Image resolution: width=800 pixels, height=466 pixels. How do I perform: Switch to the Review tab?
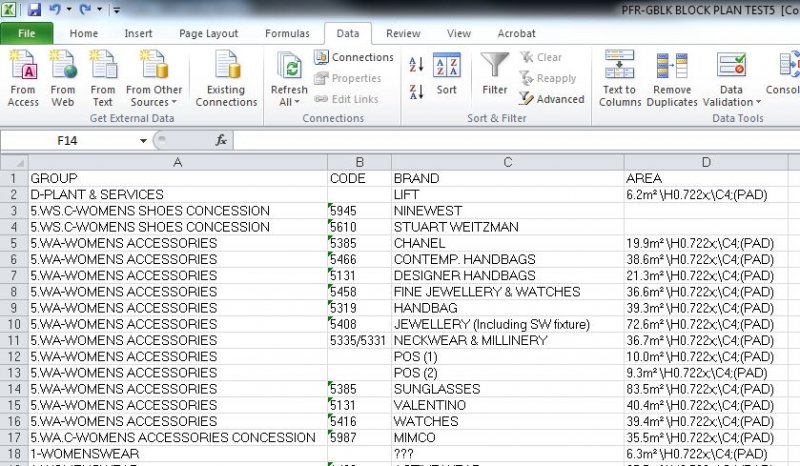coord(403,33)
